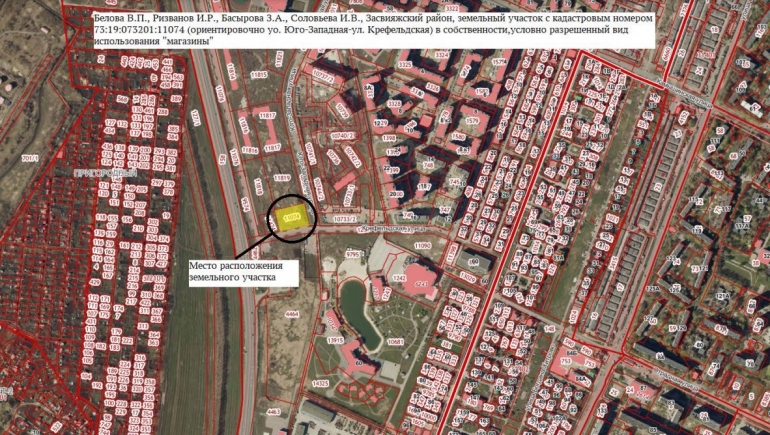Click parcel number 10681
The width and height of the screenshot is (770, 435).
click(x=395, y=343)
